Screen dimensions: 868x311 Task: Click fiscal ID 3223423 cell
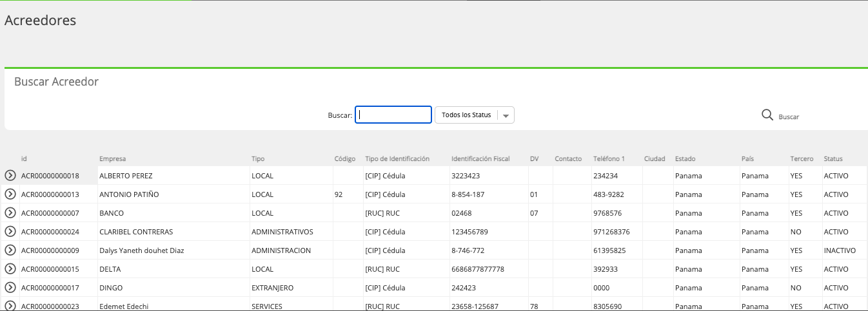pos(489,175)
